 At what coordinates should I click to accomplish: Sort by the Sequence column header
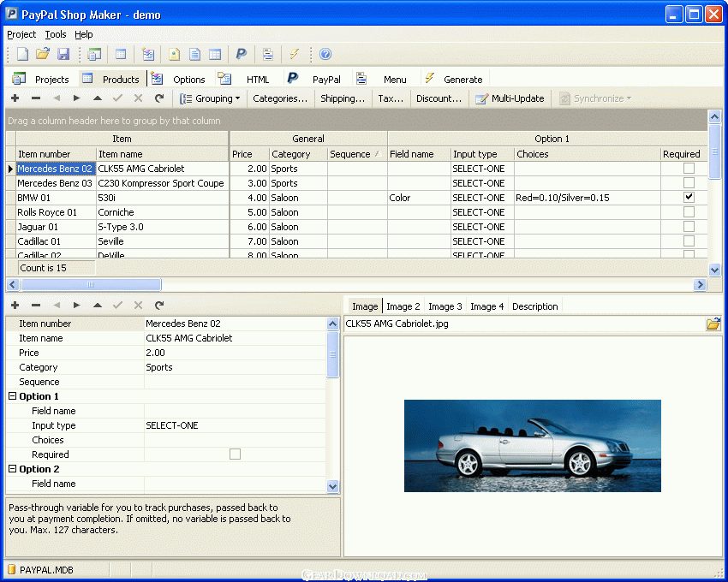tap(357, 154)
